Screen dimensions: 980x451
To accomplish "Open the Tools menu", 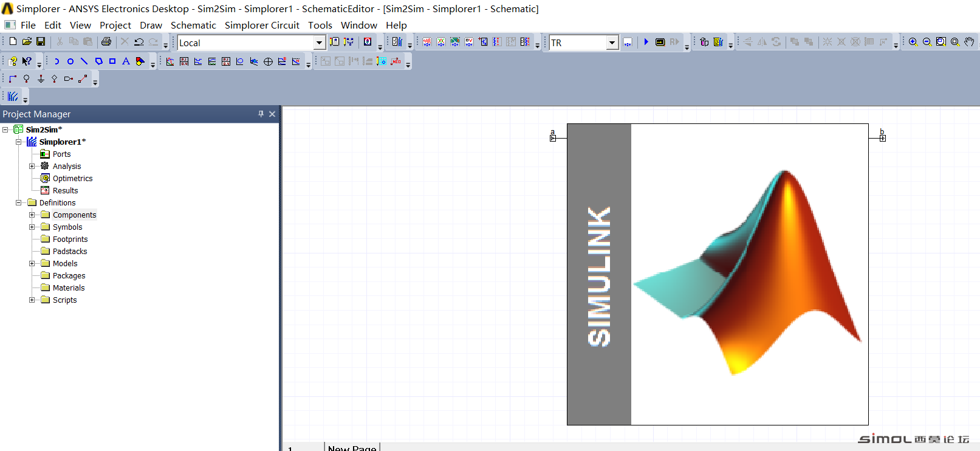I will 320,25.
